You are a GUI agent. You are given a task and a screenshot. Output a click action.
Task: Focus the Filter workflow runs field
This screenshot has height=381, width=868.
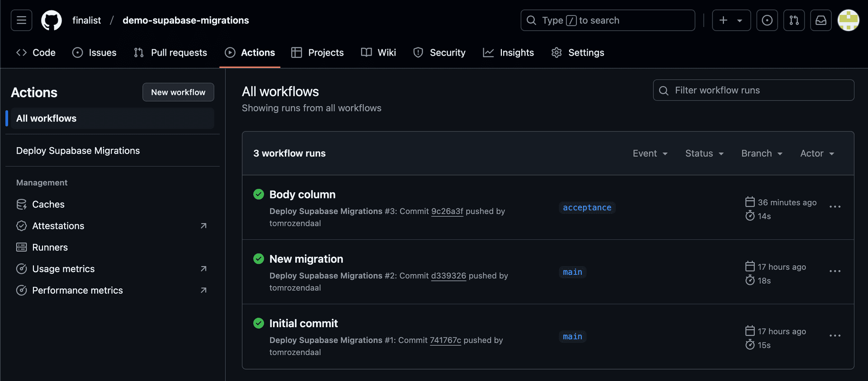tap(753, 90)
